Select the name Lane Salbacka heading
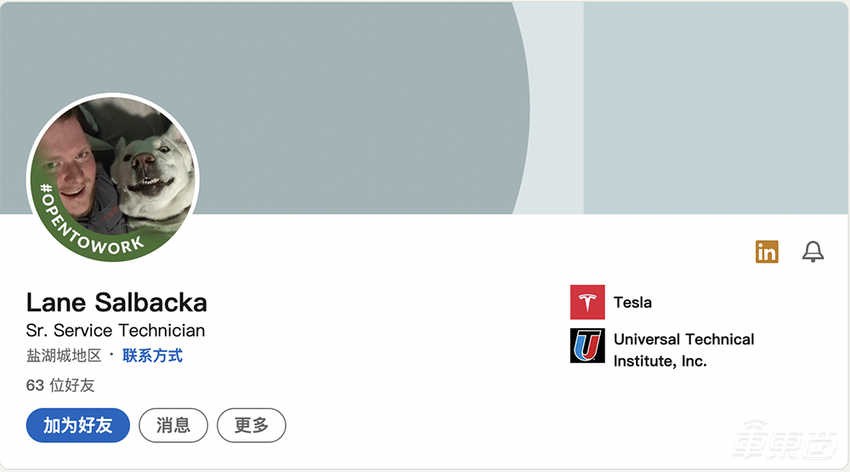The height and width of the screenshot is (472, 850). pos(116,302)
